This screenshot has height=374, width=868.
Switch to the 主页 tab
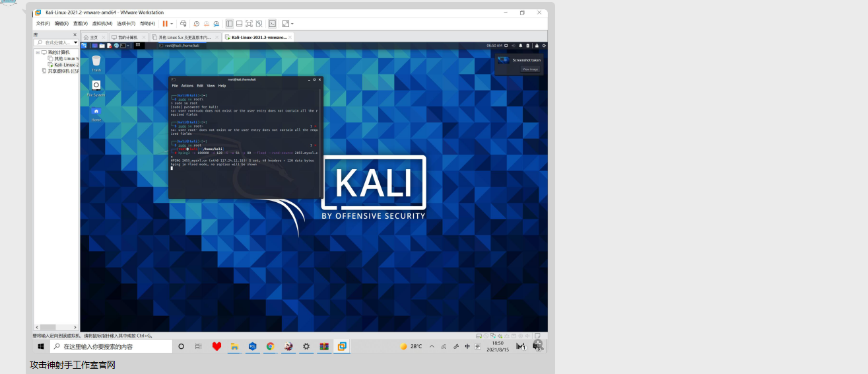[x=94, y=38]
